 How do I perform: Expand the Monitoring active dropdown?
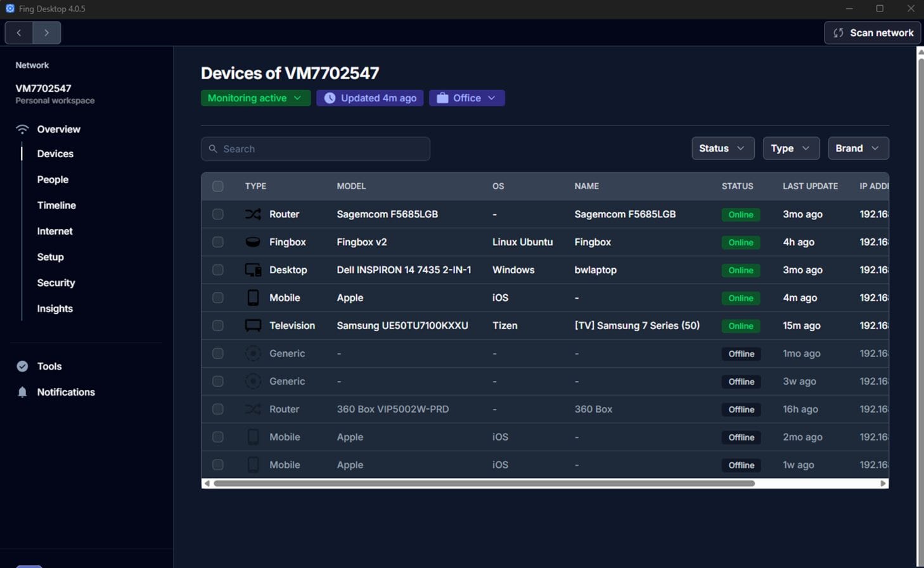pyautogui.click(x=255, y=98)
